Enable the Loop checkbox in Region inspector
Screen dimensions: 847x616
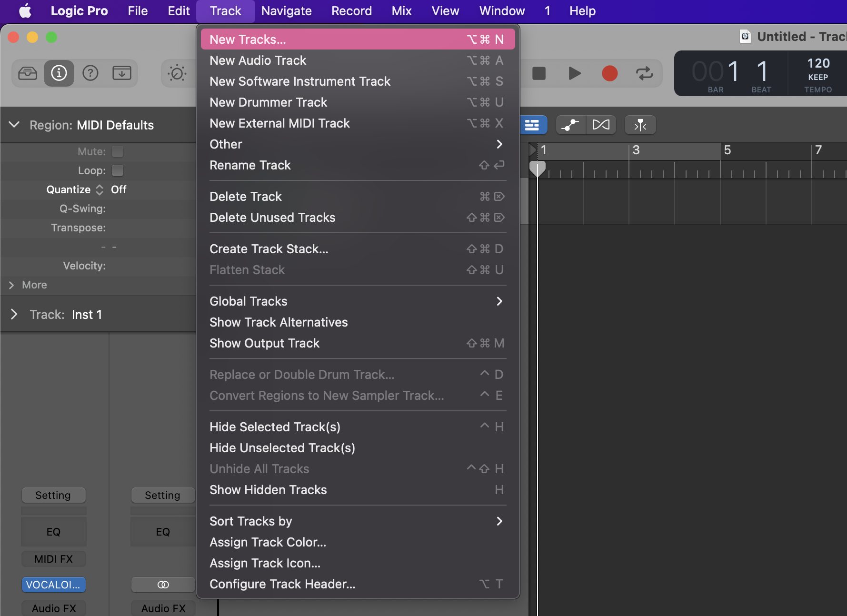[x=117, y=170]
